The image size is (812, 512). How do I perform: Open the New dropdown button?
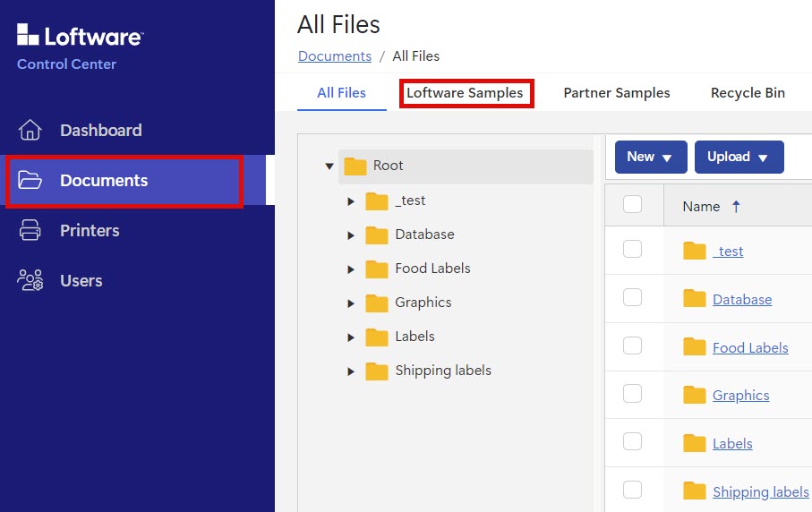(x=650, y=157)
